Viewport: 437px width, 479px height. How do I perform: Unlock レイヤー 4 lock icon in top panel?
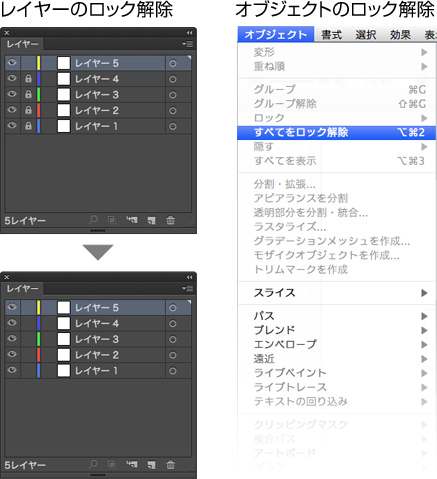pyautogui.click(x=28, y=79)
